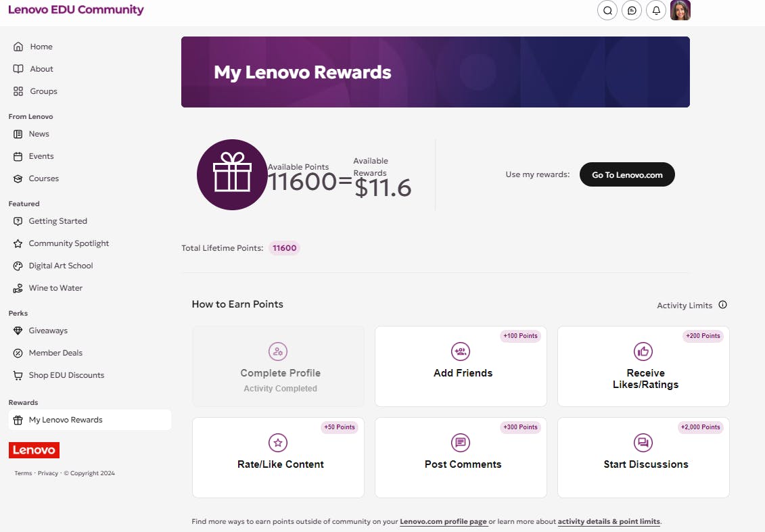Select the Receive Likes/Ratings card title
765x532 pixels.
click(x=645, y=379)
